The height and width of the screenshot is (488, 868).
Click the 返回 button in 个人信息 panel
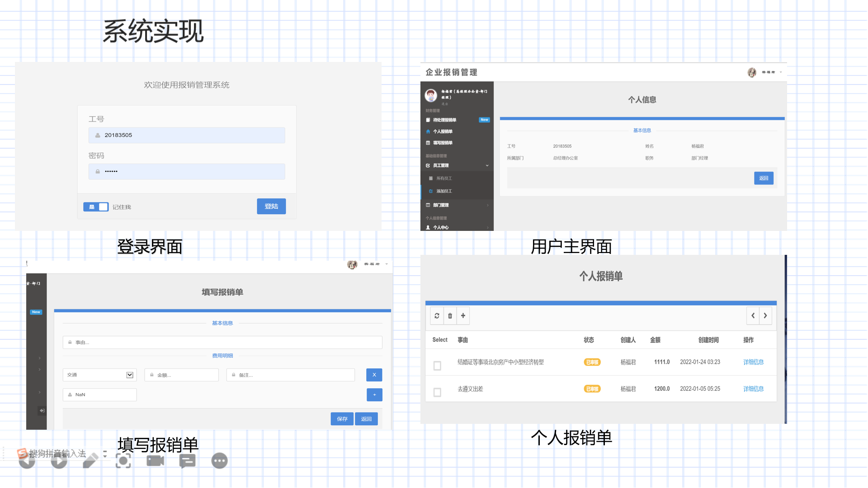coord(764,178)
